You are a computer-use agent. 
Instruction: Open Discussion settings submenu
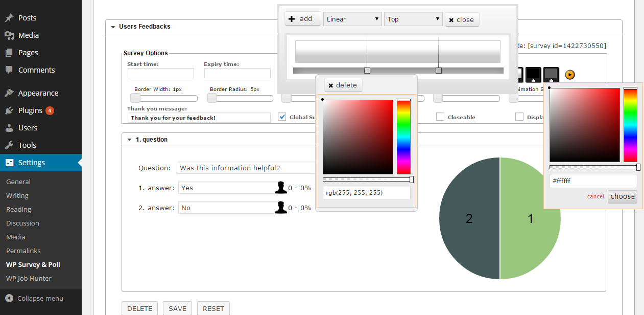22,223
